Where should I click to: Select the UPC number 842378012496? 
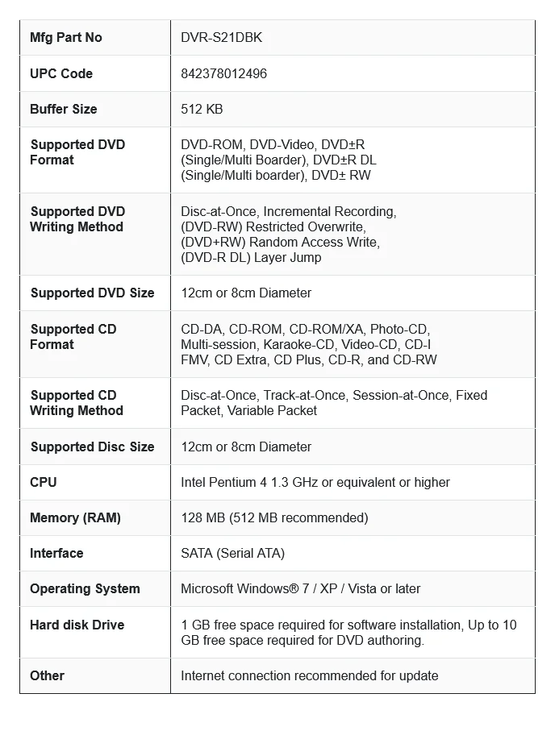tap(223, 73)
